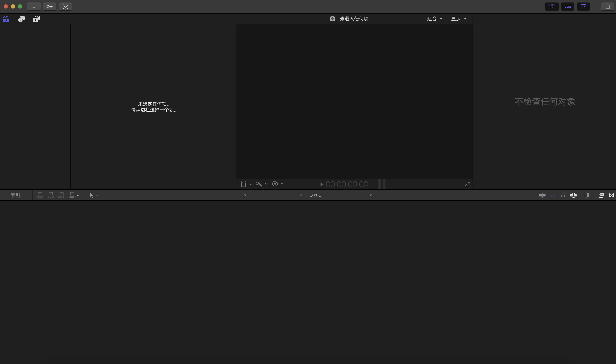
Task: Open background tasks checkmark button
Action: pos(65,6)
